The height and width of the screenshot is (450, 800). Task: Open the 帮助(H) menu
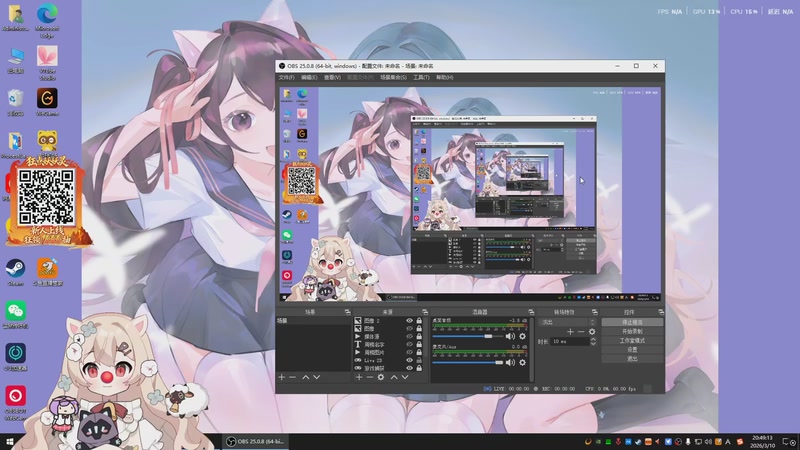coord(444,78)
